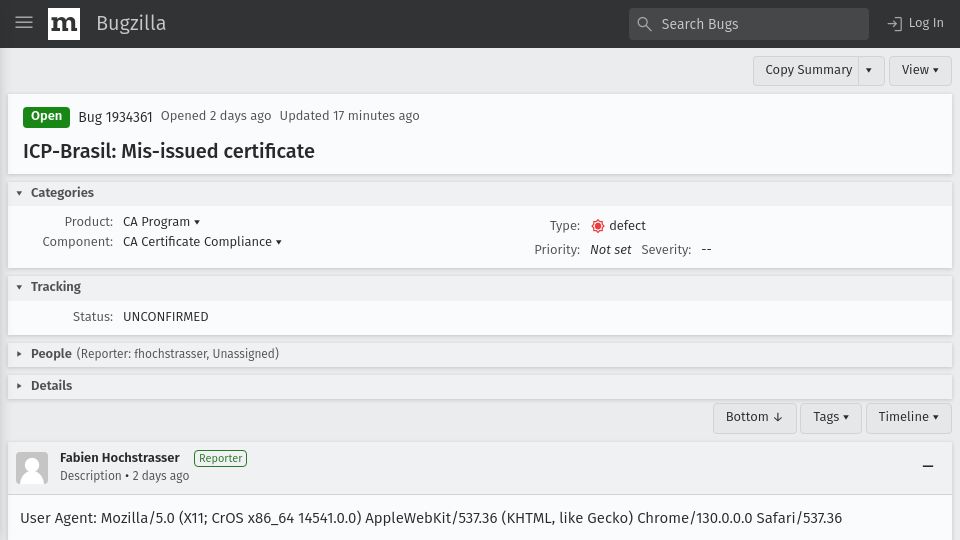Viewport: 960px width, 540px height.
Task: Click the severity '--' value
Action: 707,250
